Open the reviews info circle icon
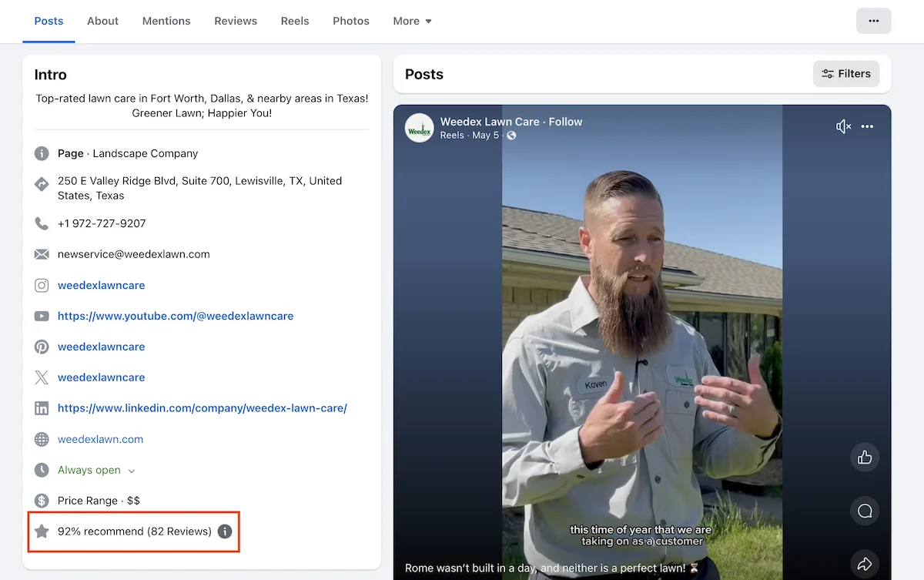 225,531
